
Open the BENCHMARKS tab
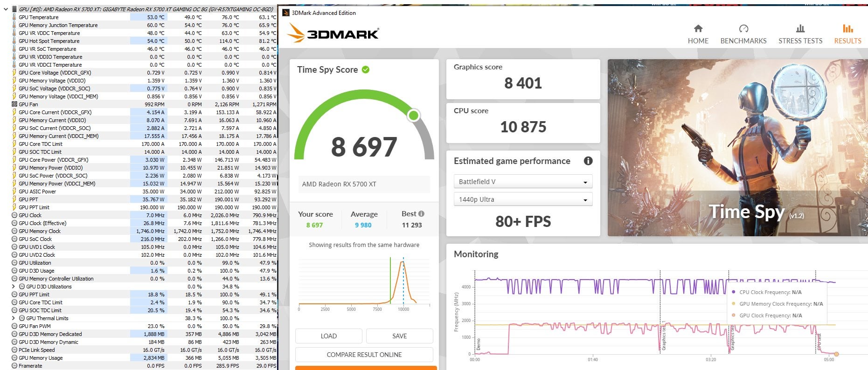tap(743, 34)
